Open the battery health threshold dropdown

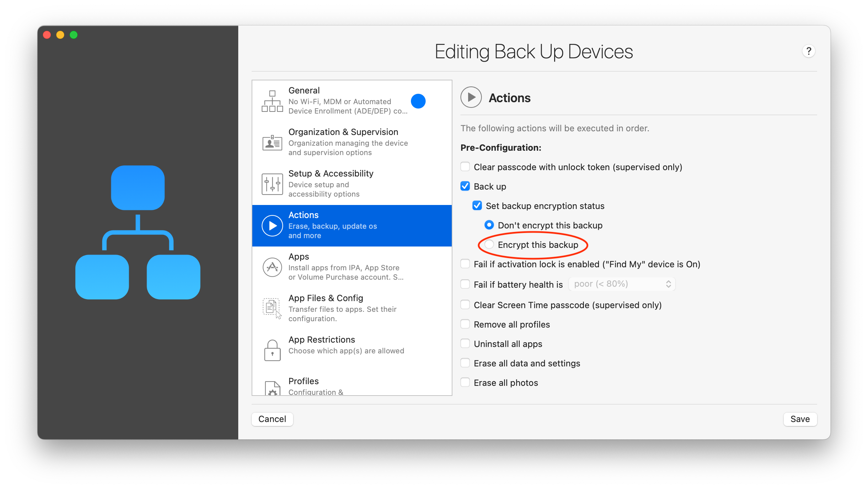coord(621,284)
